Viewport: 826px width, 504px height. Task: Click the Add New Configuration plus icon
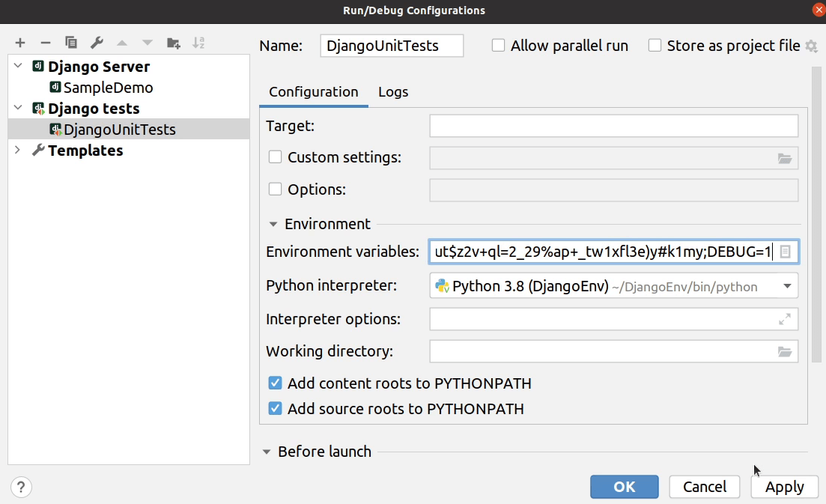[20, 43]
